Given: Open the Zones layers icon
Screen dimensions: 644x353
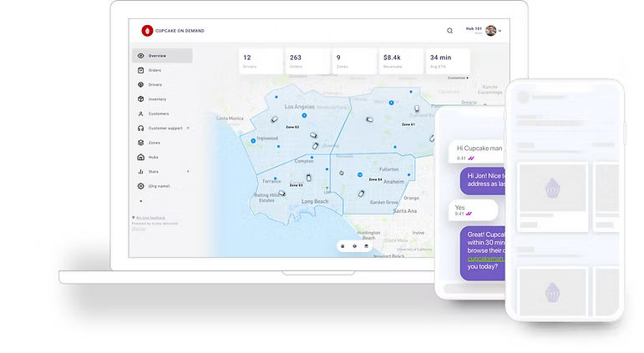Looking at the screenshot, I should click(x=140, y=143).
